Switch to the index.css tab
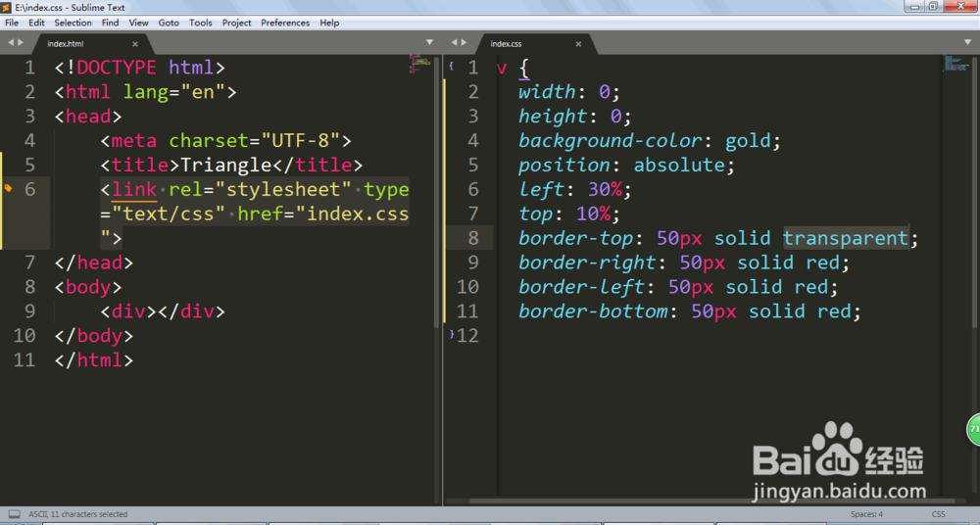The width and height of the screenshot is (980, 525). (x=507, y=44)
